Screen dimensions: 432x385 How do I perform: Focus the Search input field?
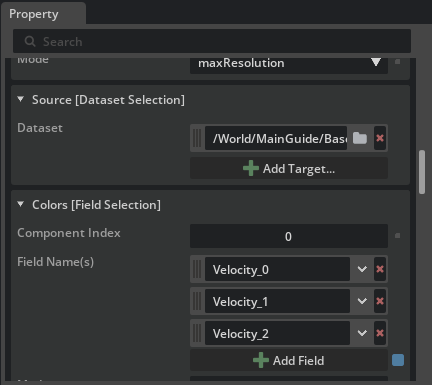(212, 41)
